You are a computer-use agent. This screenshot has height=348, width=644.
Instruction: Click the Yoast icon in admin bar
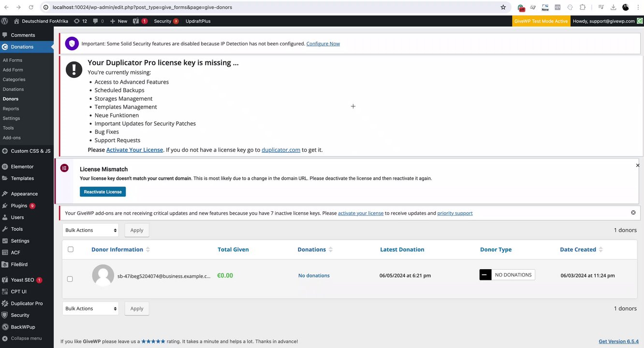(x=136, y=21)
